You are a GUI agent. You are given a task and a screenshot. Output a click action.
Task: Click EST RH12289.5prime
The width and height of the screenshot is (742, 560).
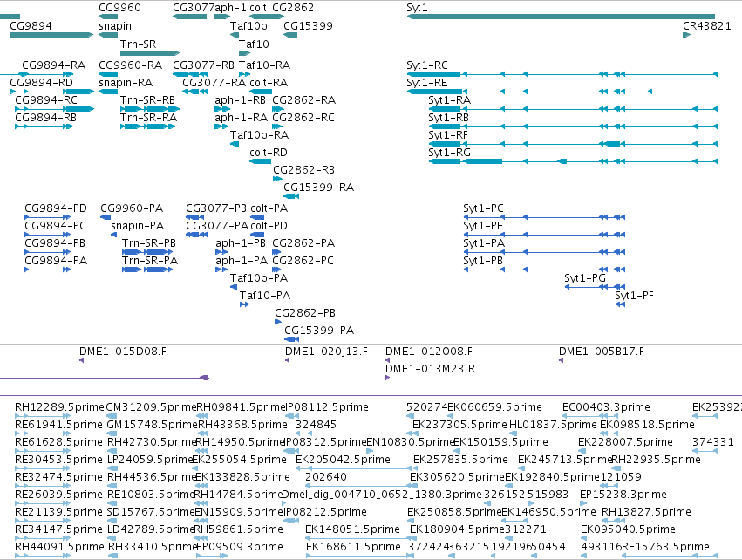(59, 407)
